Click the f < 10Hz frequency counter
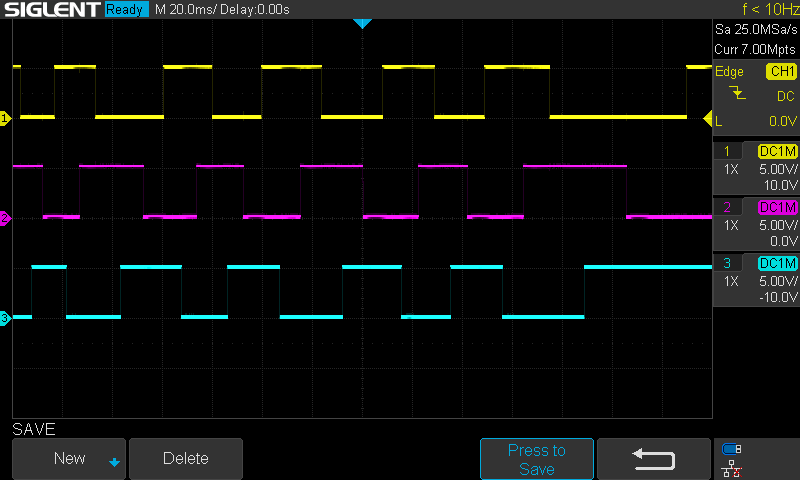 click(771, 9)
